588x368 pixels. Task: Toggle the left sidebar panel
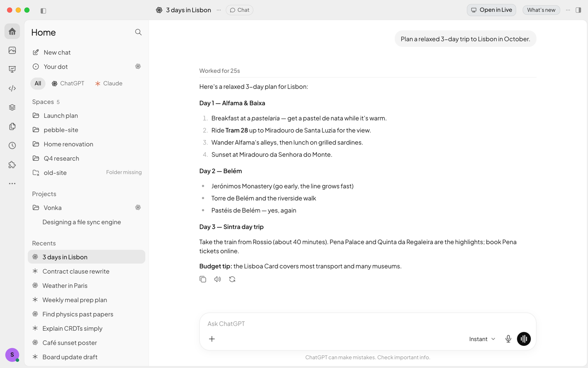pyautogui.click(x=43, y=10)
